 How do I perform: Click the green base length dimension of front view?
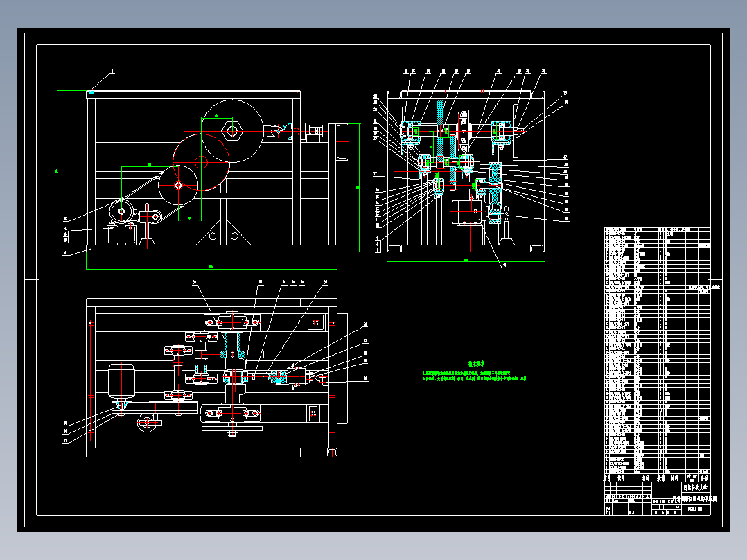click(x=211, y=268)
